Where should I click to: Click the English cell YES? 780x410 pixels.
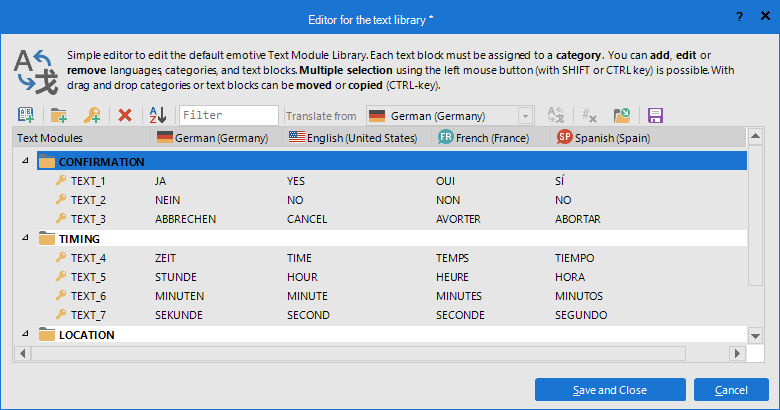click(x=296, y=181)
